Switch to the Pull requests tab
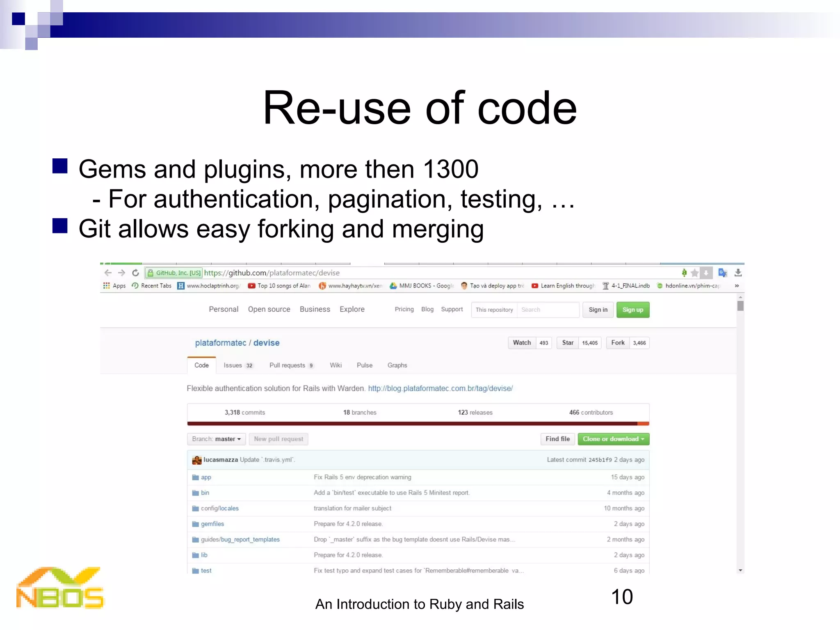Screen dimensions: 840x630 coord(292,365)
